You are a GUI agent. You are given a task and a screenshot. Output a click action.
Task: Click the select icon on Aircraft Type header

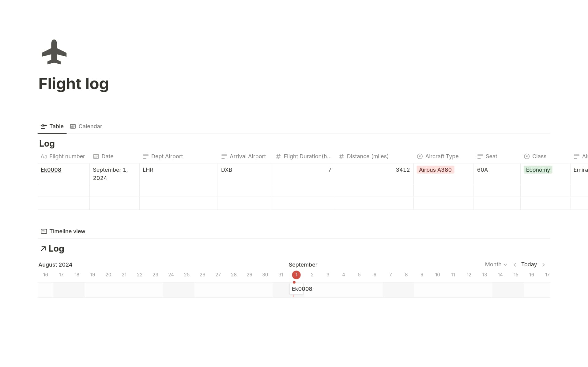point(420,156)
